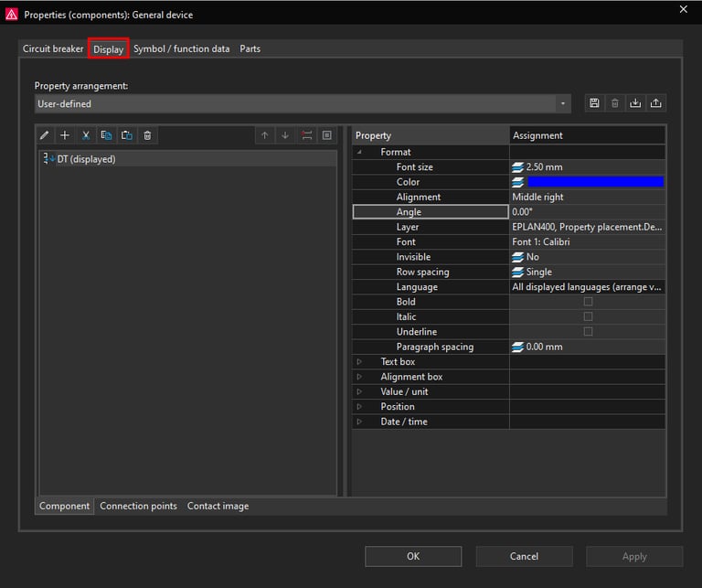The height and width of the screenshot is (588, 702).
Task: Click the blue Color swatch
Action: (x=595, y=182)
